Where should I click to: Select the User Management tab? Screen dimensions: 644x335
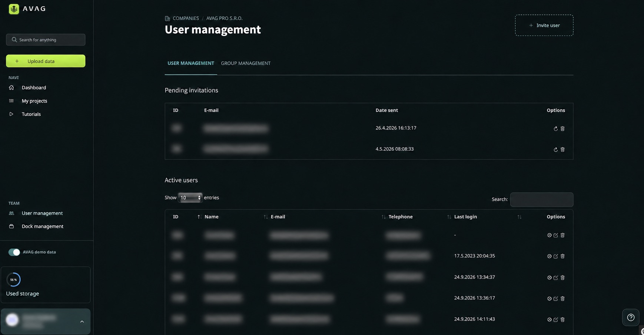point(191,63)
